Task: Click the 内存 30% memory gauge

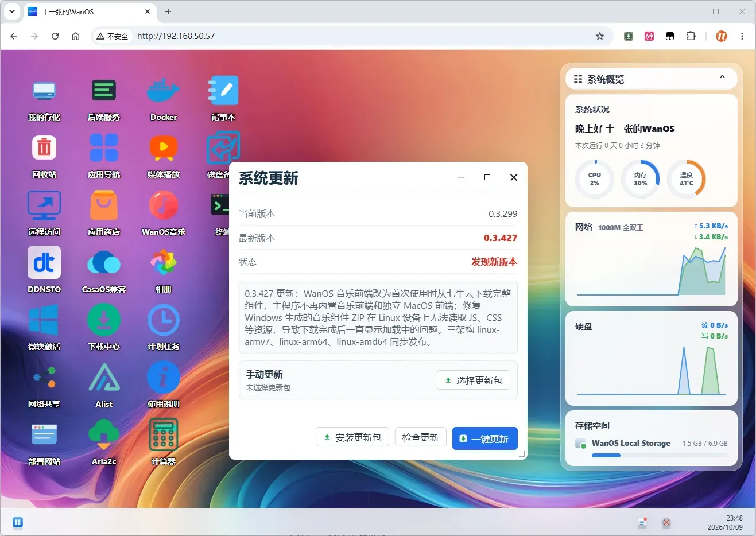Action: [641, 179]
